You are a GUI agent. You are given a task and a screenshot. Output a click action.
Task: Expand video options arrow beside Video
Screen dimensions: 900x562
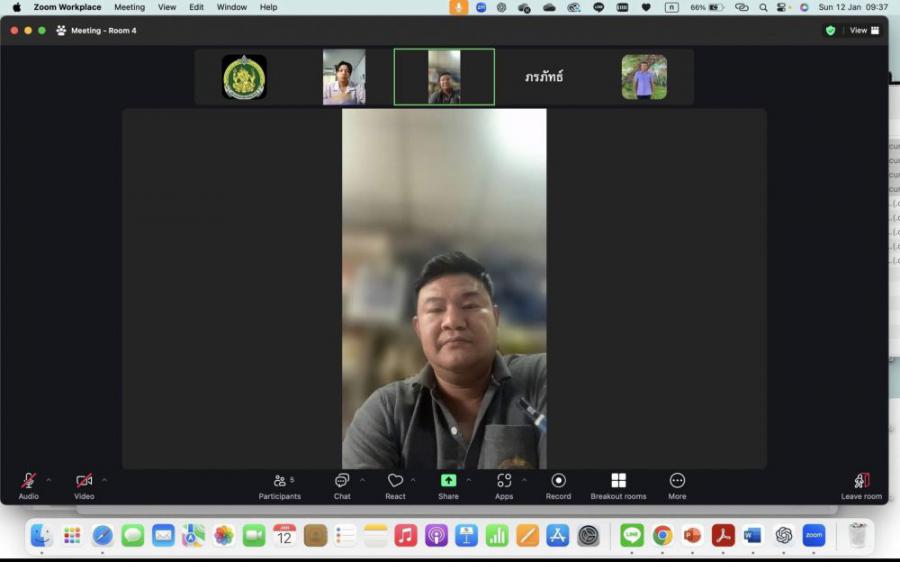click(104, 480)
